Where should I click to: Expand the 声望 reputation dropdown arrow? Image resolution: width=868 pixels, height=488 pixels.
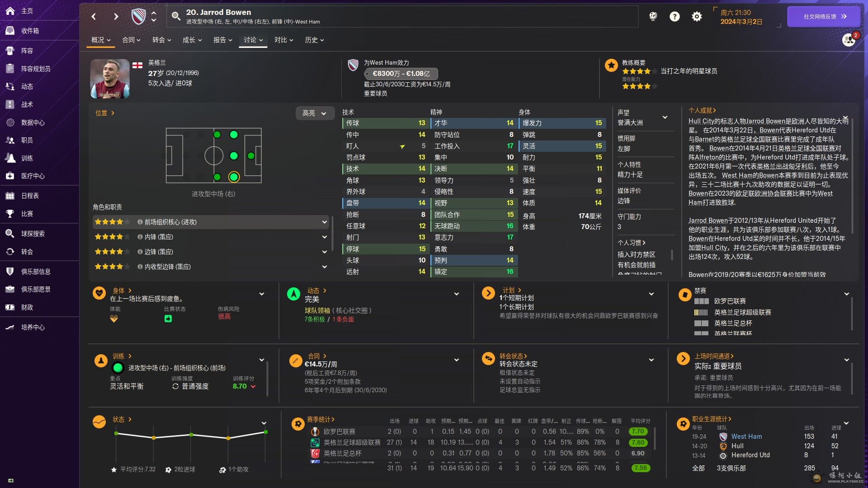click(x=665, y=117)
